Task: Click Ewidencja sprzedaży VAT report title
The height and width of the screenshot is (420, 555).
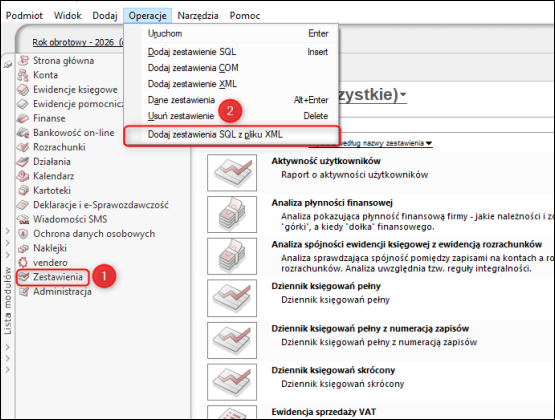Action: point(324,412)
